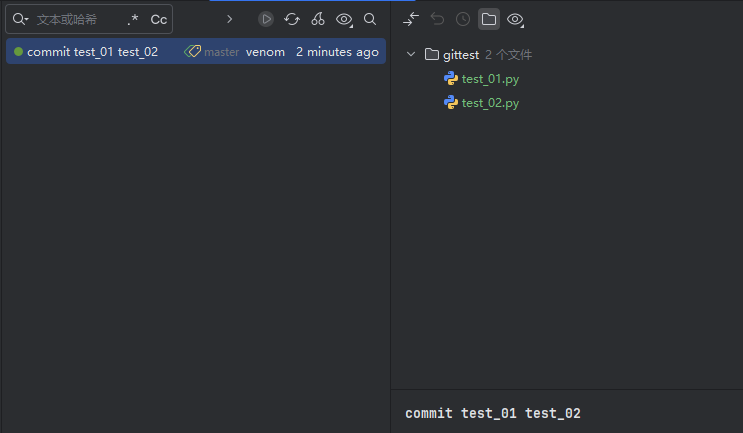Screen dimensions: 743x433
Task: Click the 2 minutes ago timestamp
Action: pos(337,52)
